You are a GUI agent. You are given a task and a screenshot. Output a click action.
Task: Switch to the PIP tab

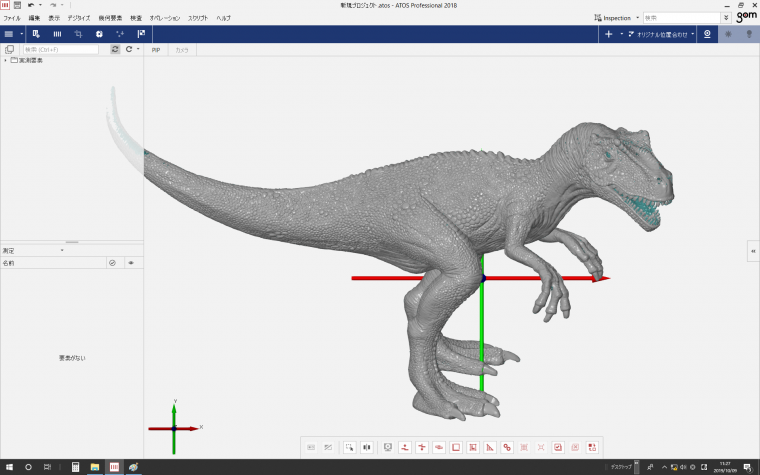[156, 49]
